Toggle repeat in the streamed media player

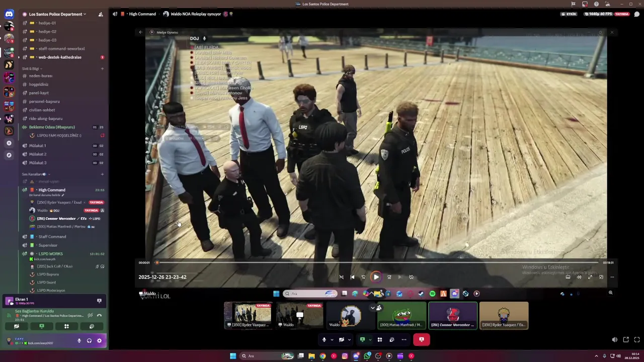[411, 277]
